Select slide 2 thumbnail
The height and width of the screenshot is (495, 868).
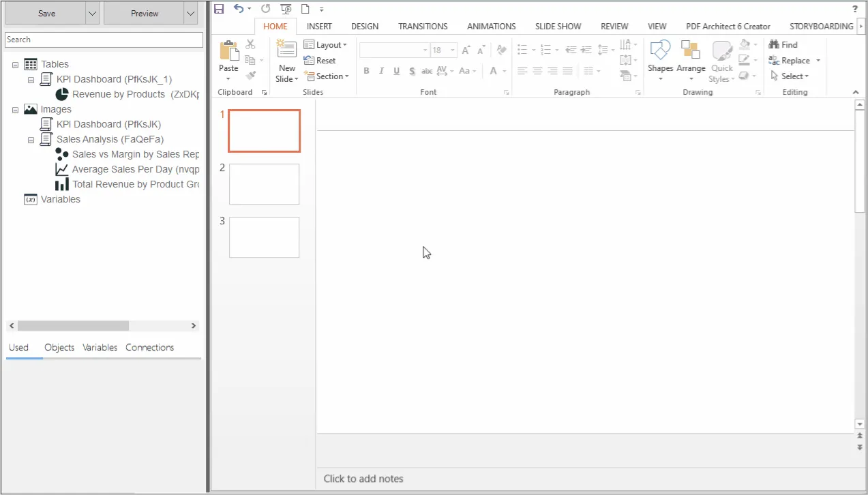coord(264,184)
